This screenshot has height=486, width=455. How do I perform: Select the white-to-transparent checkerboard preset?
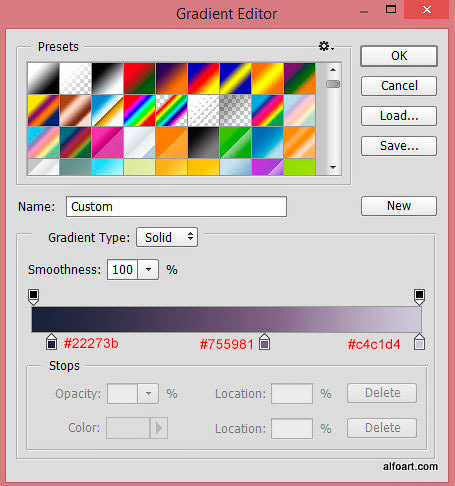[x=75, y=78]
